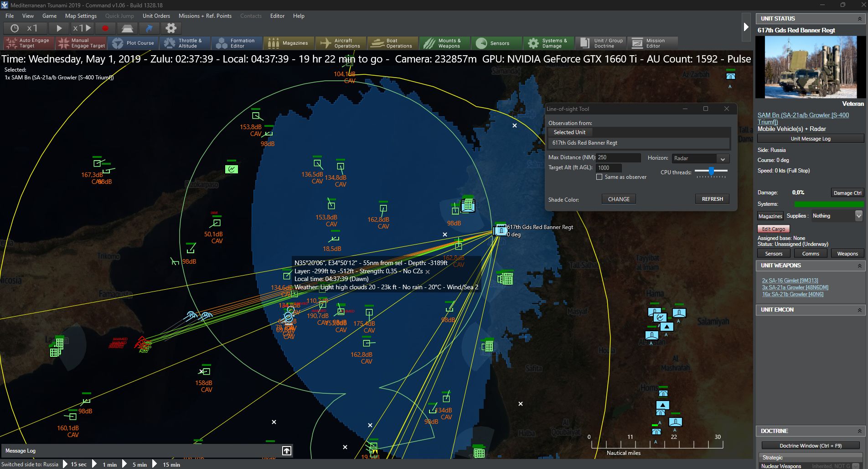The image size is (868, 469).
Task: Open the Unit Message Log button
Action: [810, 139]
